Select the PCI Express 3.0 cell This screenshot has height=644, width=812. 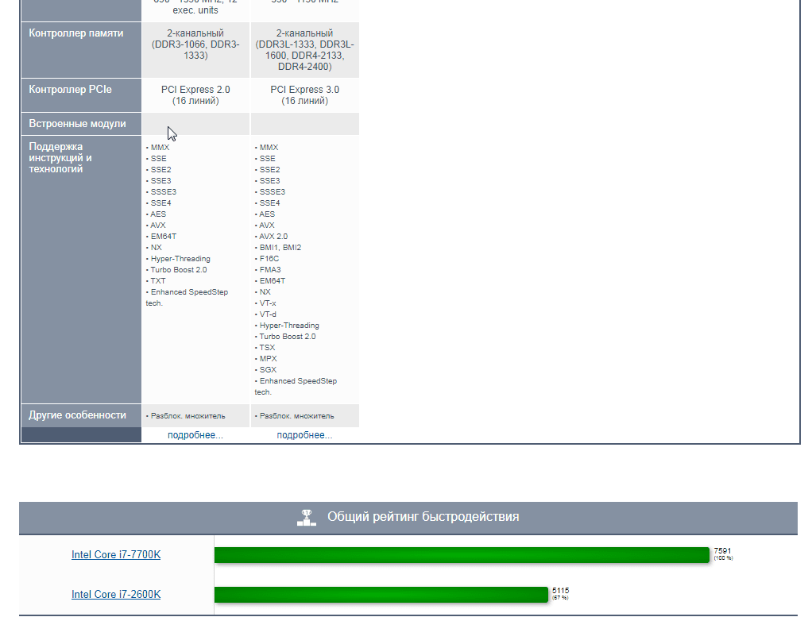click(x=304, y=95)
